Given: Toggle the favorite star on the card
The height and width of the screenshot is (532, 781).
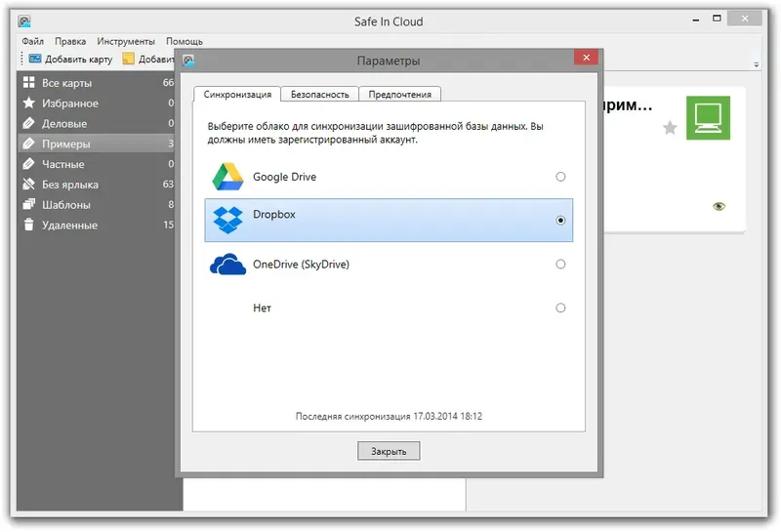Looking at the screenshot, I should (x=670, y=128).
